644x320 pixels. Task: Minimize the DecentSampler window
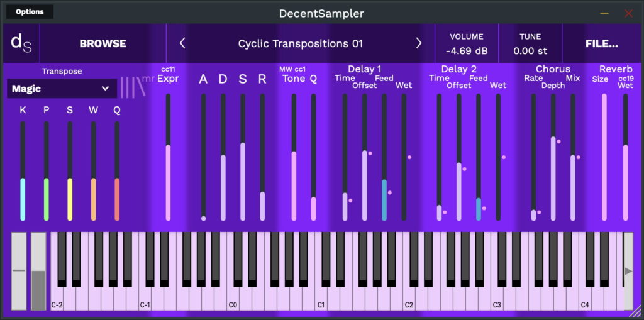point(604,14)
